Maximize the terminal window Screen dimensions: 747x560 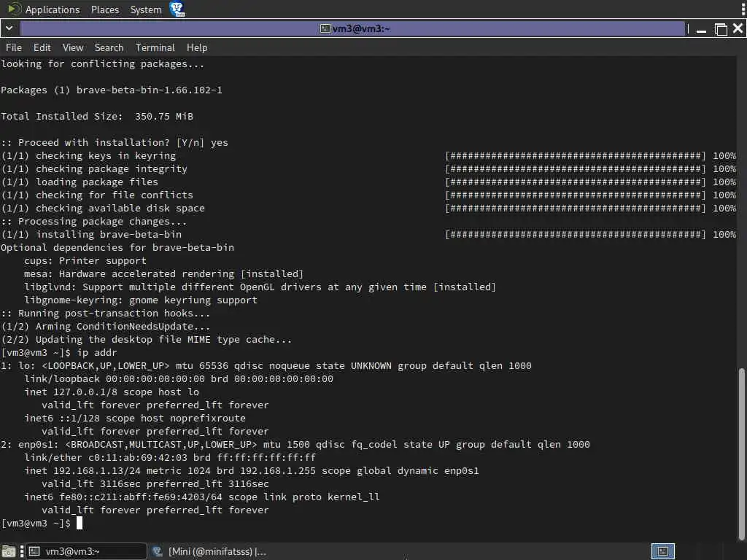721,29
